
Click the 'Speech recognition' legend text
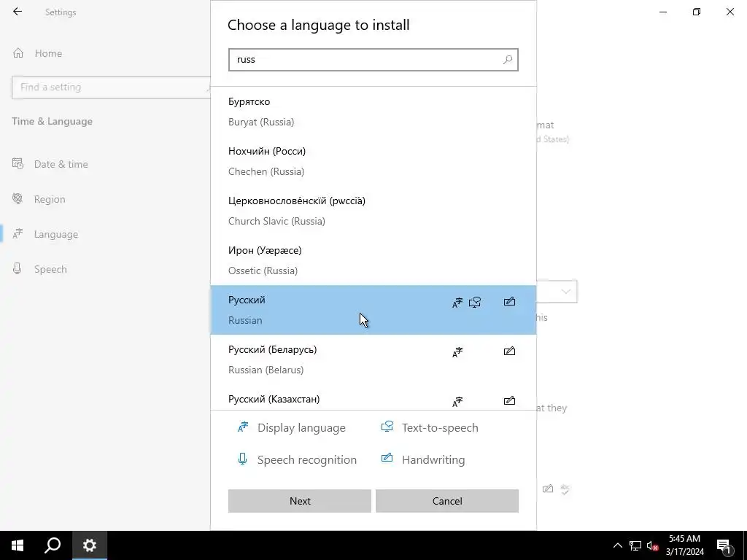[x=307, y=460]
